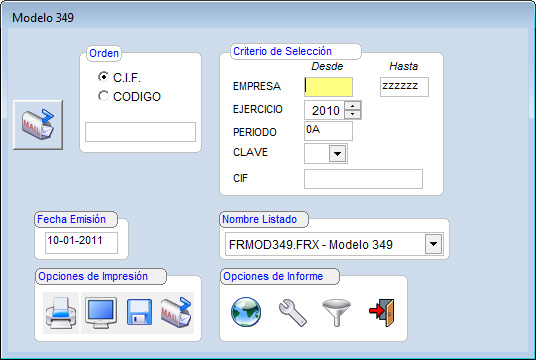Click the large mail send button at left

pos(38,125)
